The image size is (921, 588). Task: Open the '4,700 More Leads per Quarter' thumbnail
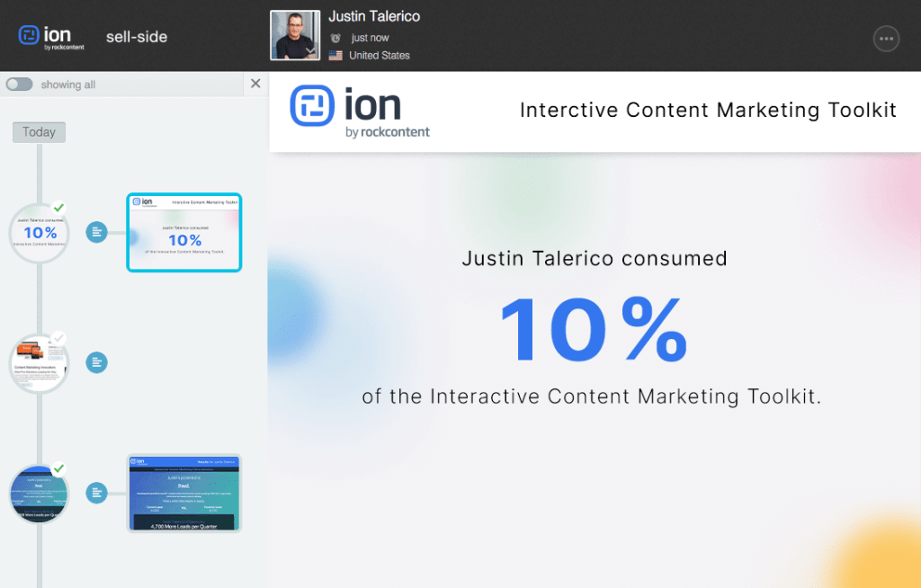tap(184, 493)
